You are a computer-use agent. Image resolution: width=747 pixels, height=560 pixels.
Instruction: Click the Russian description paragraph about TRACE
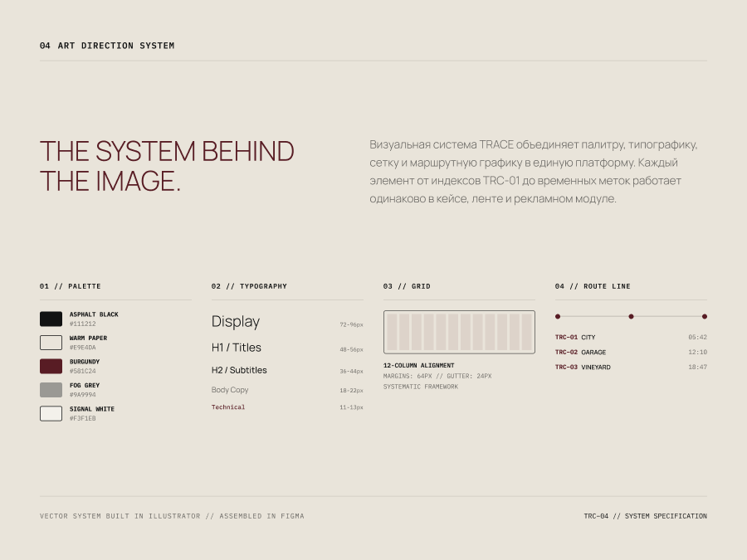click(x=534, y=172)
